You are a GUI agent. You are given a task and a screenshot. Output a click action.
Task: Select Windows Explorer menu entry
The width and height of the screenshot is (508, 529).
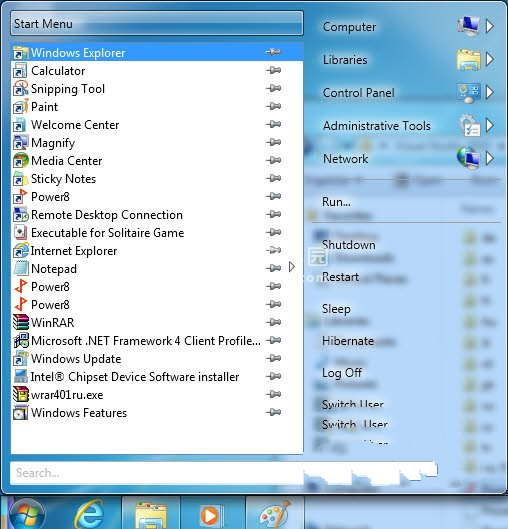(157, 52)
